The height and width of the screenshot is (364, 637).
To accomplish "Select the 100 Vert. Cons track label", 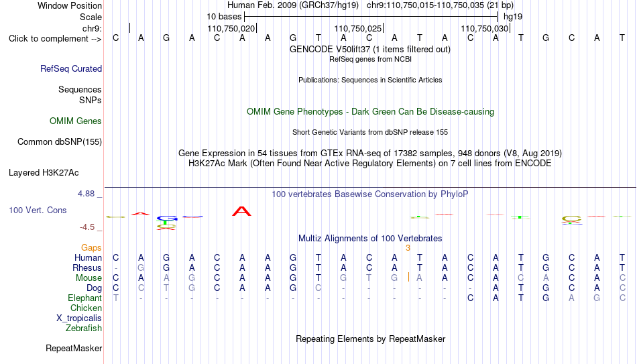I will click(38, 210).
